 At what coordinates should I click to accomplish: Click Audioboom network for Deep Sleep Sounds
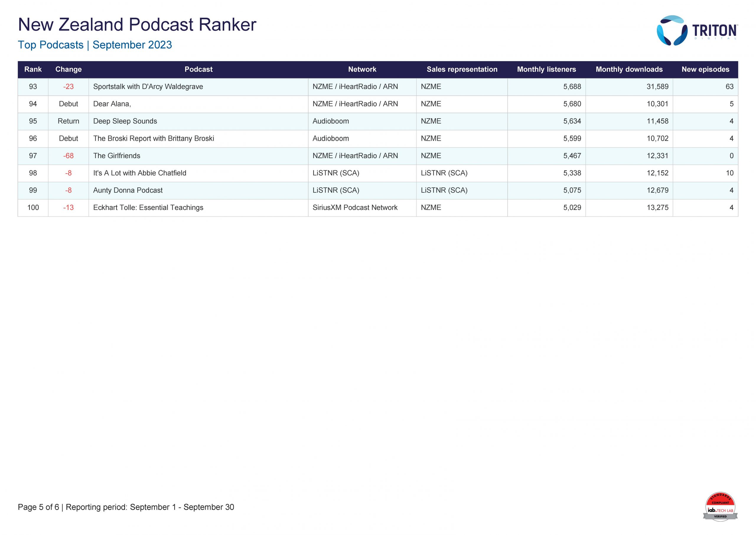tap(330, 121)
